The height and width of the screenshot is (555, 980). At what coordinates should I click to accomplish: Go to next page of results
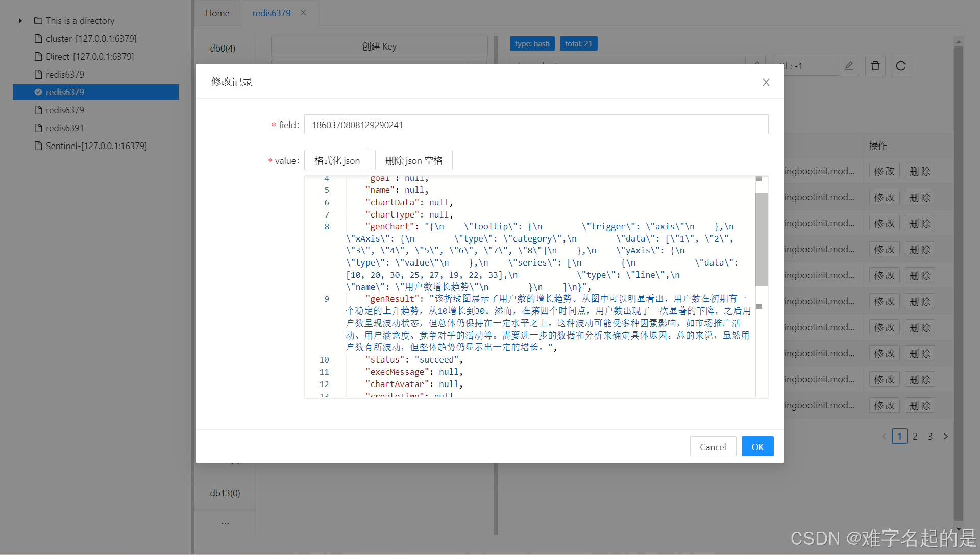click(x=945, y=436)
